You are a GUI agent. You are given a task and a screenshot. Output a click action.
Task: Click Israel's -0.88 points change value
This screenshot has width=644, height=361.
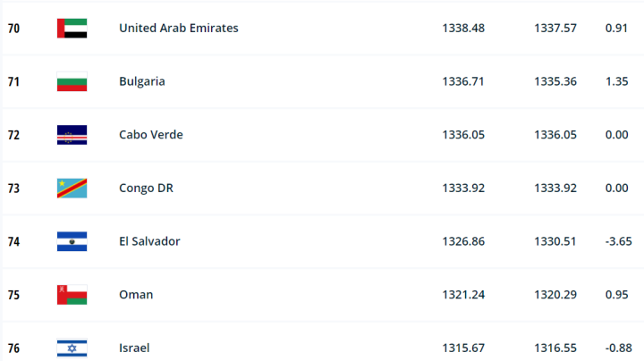[618, 348]
